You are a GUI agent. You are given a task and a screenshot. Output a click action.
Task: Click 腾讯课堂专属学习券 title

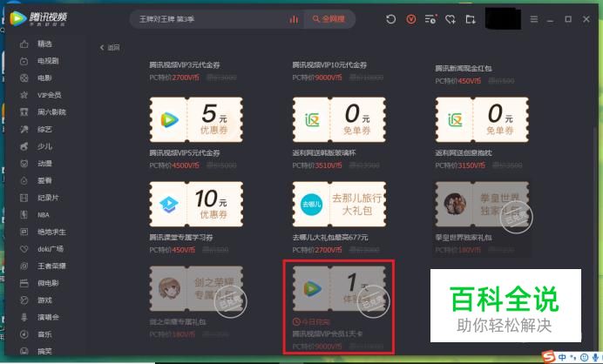pyautogui.click(x=181, y=238)
